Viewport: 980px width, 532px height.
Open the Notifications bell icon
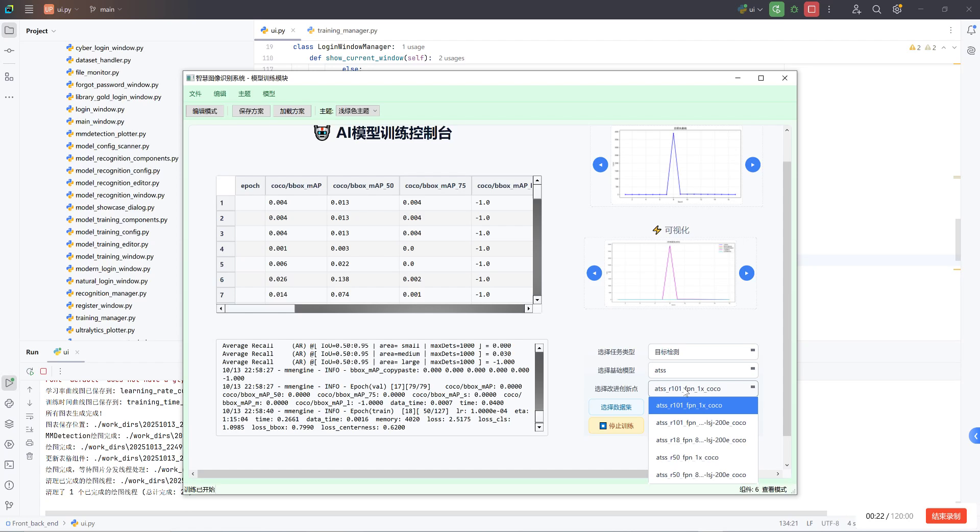971,31
